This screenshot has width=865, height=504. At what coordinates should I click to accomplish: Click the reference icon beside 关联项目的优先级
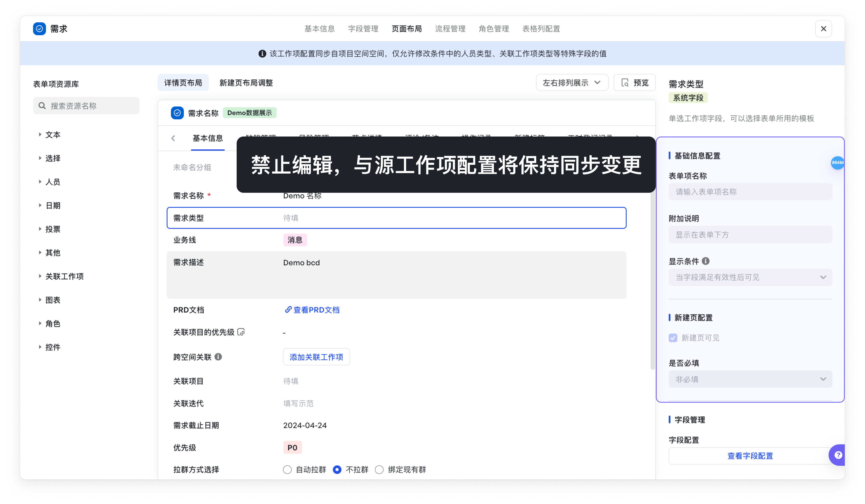click(241, 332)
